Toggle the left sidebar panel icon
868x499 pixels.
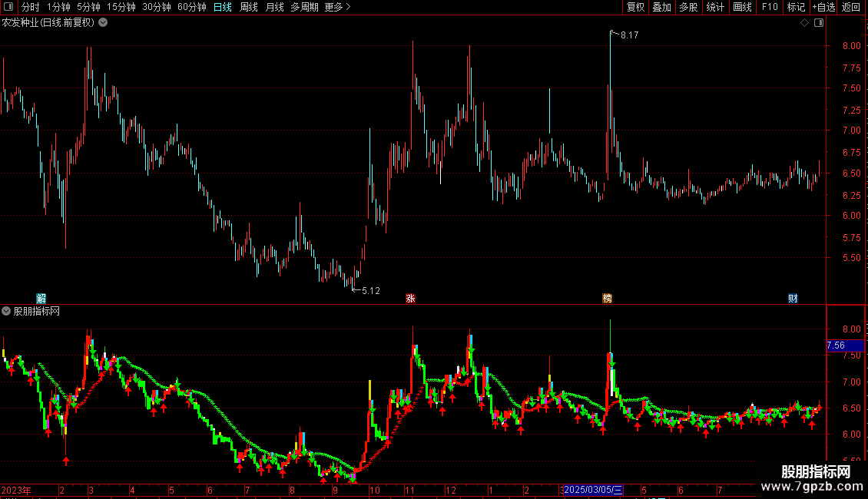pos(8,7)
